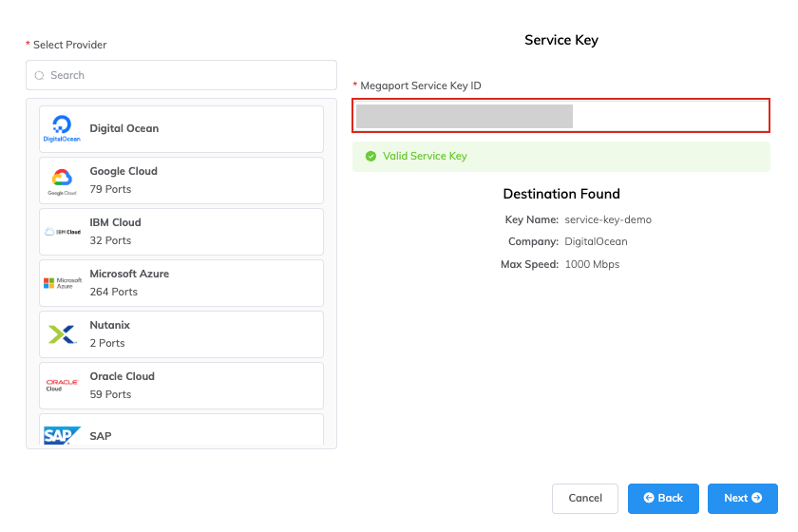Click the Nutanix logo icon
The width and height of the screenshot is (798, 532).
click(62, 333)
